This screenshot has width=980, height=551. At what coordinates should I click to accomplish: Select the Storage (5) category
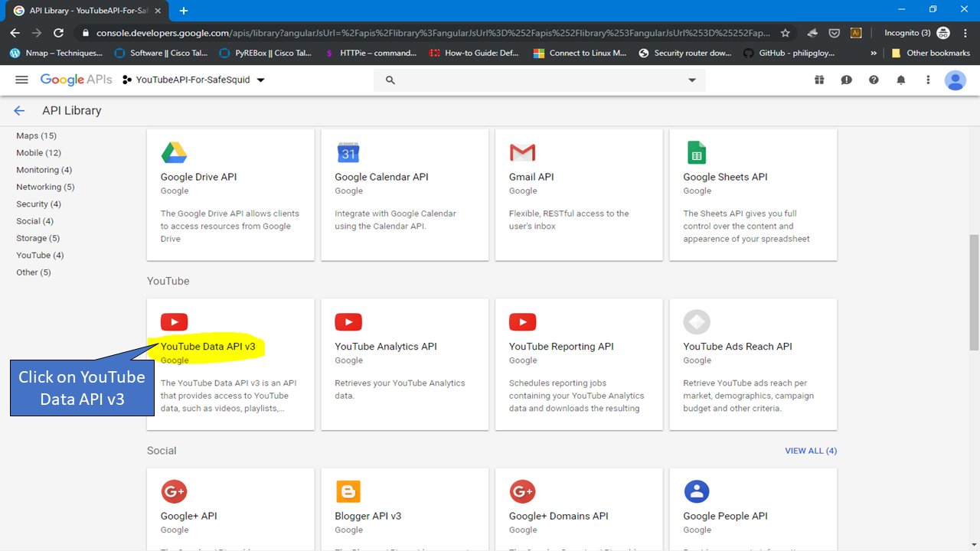tap(38, 238)
